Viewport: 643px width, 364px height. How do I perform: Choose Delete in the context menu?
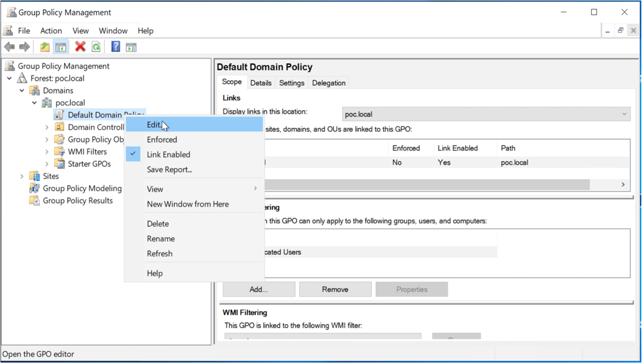pos(194,224)
